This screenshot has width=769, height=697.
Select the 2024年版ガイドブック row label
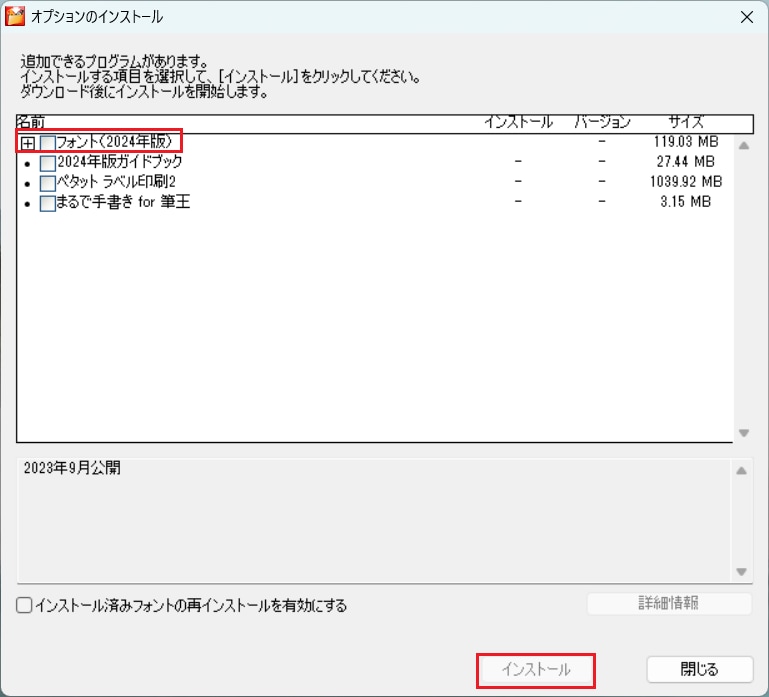[x=120, y=161]
